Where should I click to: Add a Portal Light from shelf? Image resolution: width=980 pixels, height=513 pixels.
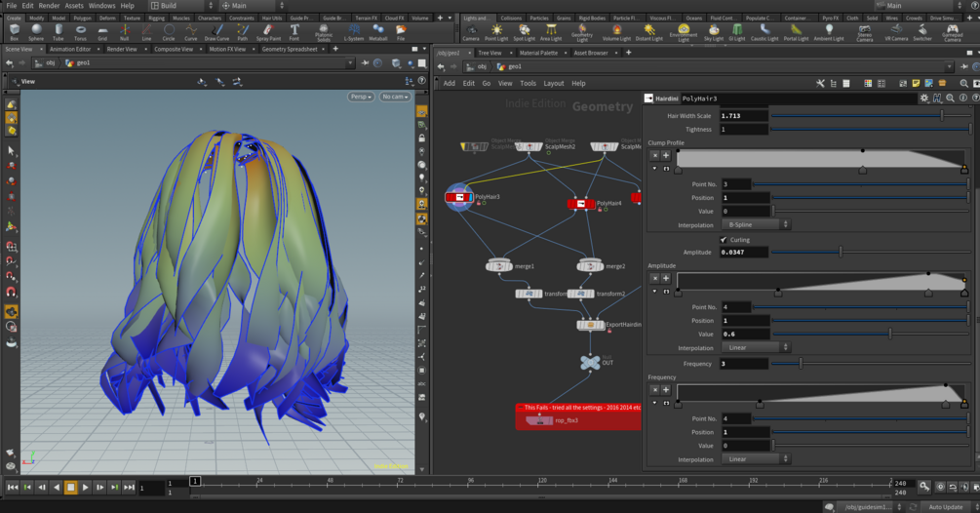tap(796, 32)
